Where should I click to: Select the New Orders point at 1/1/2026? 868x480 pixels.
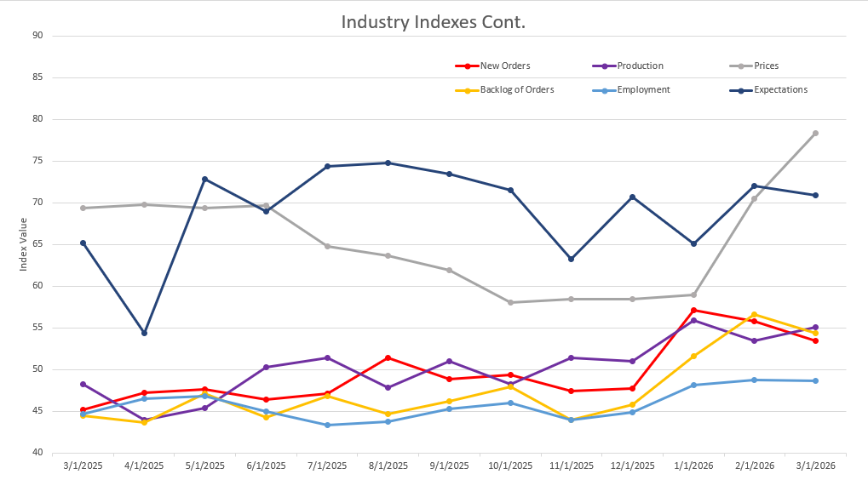(693, 310)
